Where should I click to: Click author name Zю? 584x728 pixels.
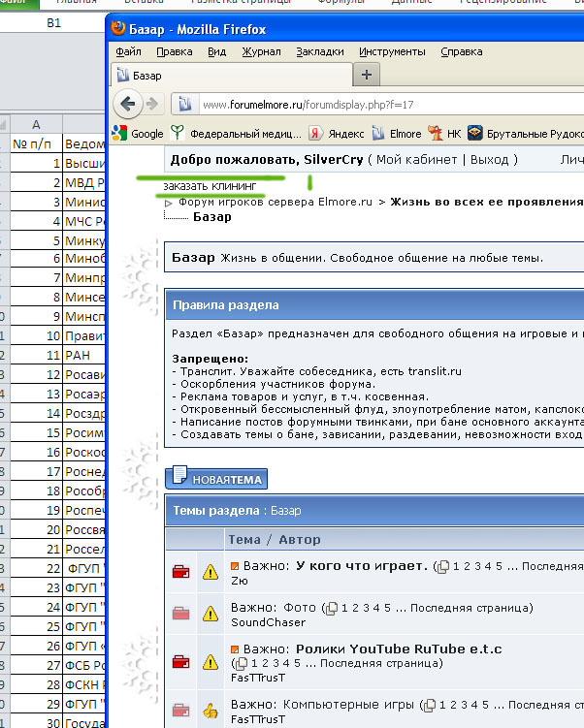coord(240,581)
